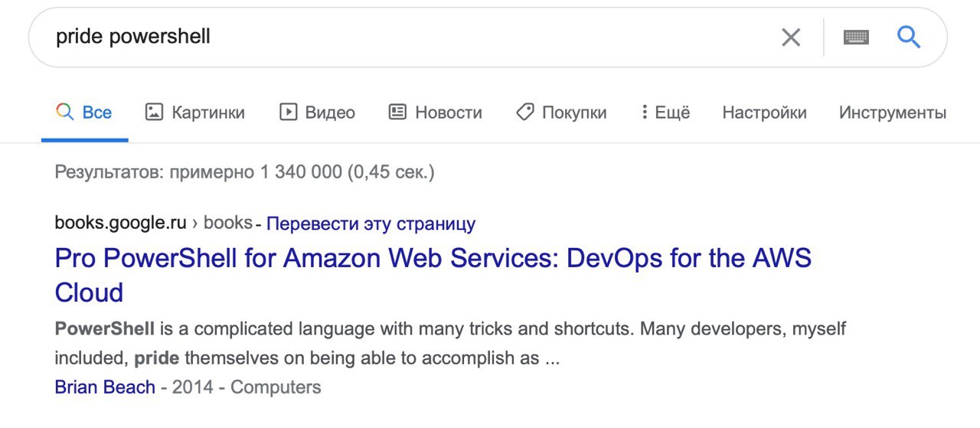Switch to the Покупки tab

[561, 113]
